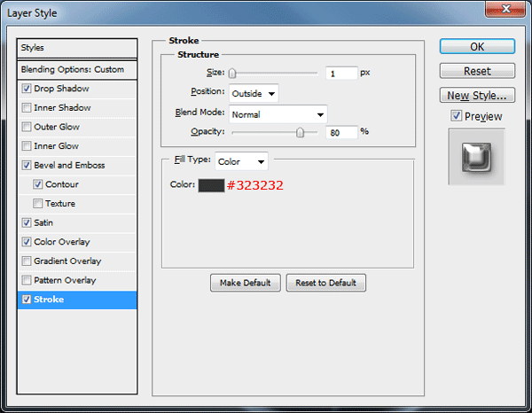Open the Fill Type dropdown showing Color
The height and width of the screenshot is (413, 532).
coord(241,161)
